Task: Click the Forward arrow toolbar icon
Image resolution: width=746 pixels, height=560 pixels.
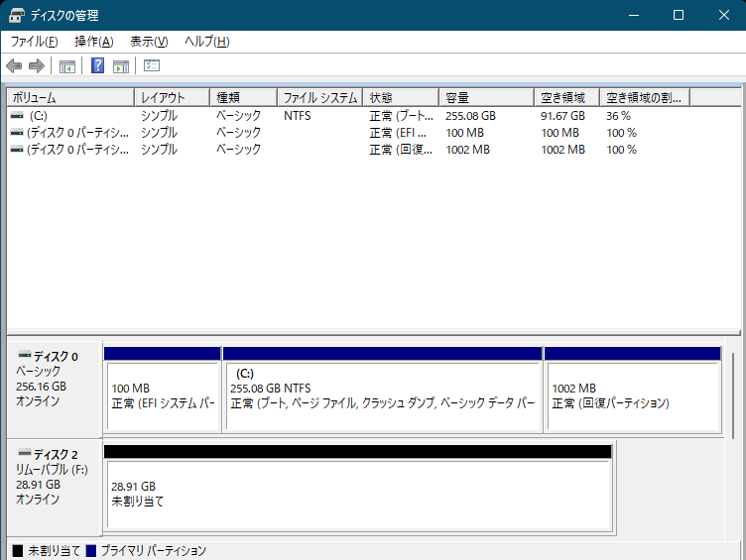Action: click(x=37, y=66)
